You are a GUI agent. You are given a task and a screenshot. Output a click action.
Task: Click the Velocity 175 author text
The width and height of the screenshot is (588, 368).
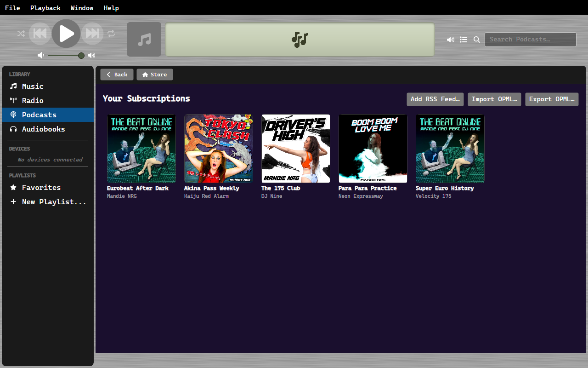pos(434,196)
